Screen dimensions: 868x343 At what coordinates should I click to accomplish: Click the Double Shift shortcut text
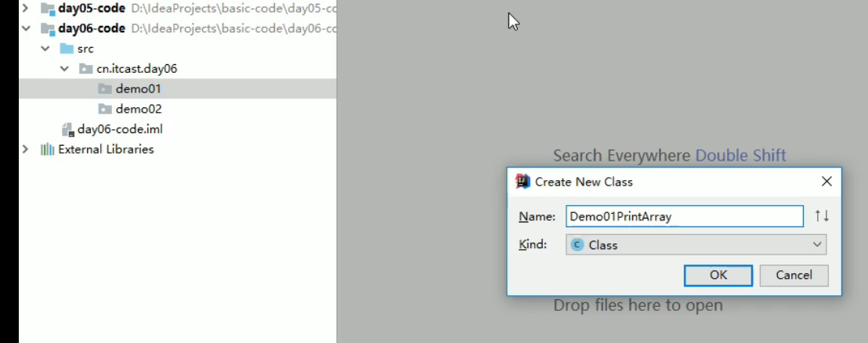[740, 156]
